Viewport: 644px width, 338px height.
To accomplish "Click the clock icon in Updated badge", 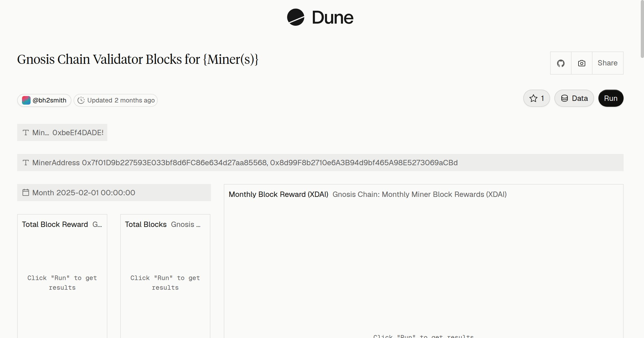I will click(81, 100).
